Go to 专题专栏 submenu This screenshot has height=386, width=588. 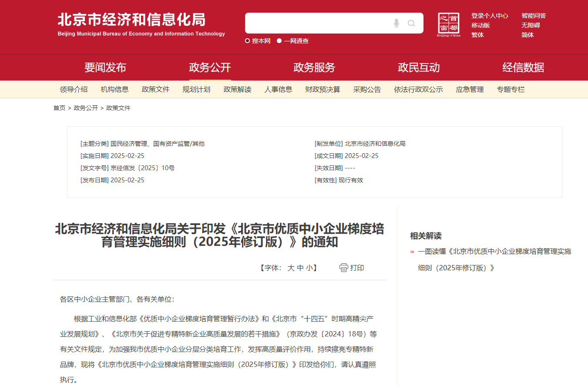pos(511,89)
